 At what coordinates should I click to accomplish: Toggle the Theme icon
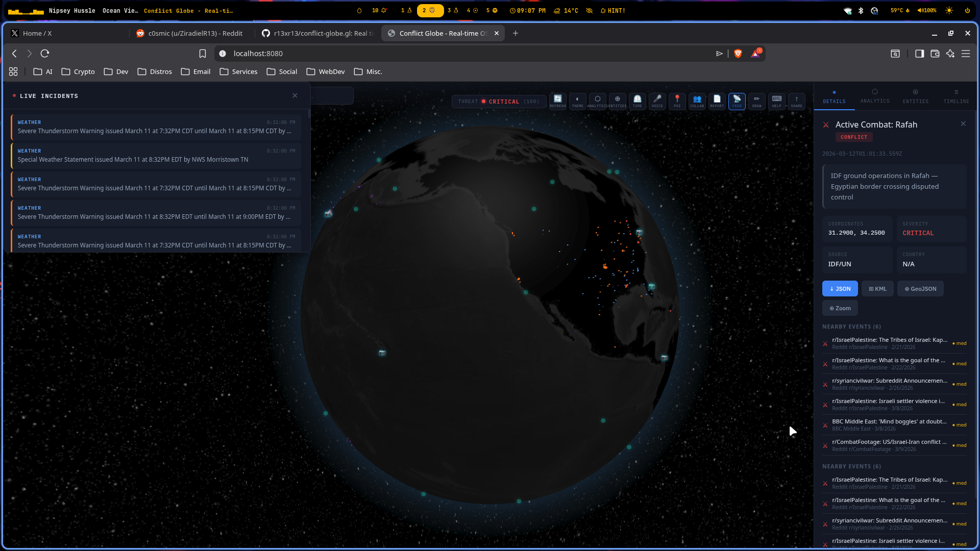coord(577,101)
